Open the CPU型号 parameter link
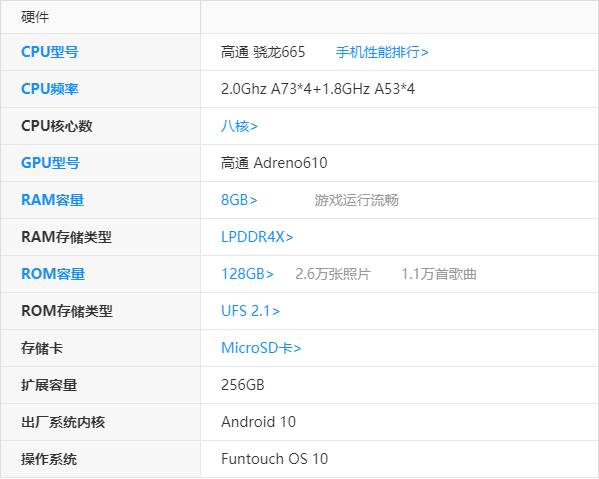The image size is (599, 479). click(x=50, y=52)
